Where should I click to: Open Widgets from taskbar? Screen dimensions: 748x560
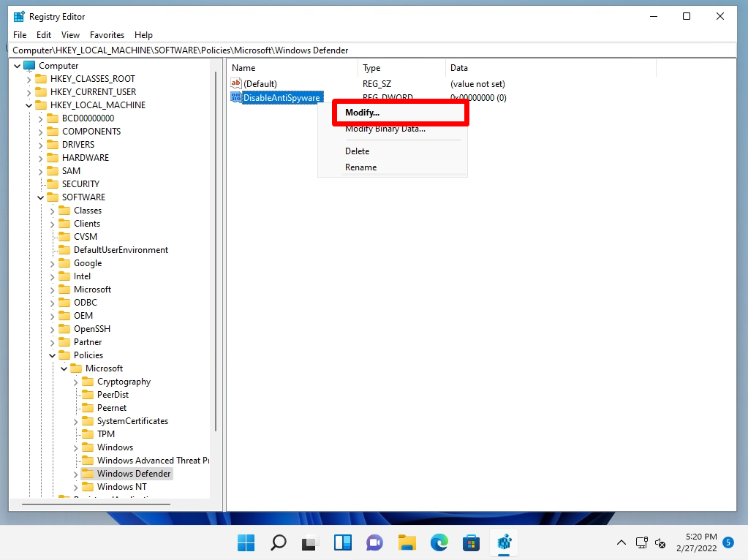click(x=342, y=542)
